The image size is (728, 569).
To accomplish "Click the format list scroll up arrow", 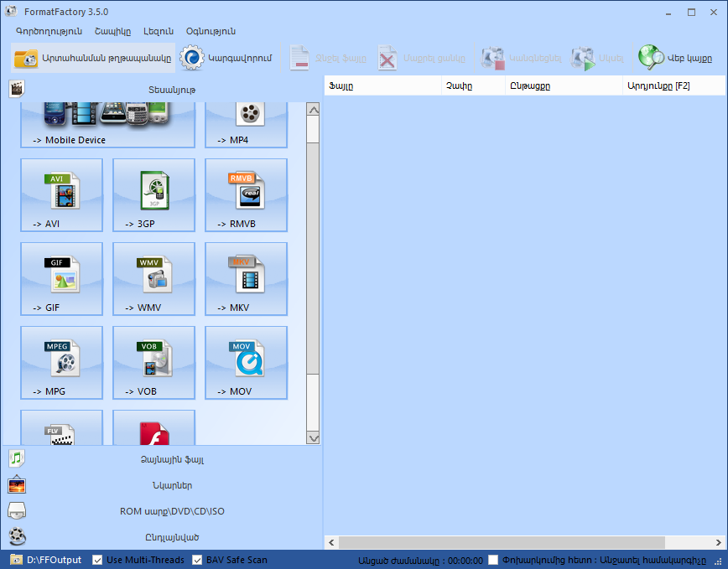I will (314, 110).
